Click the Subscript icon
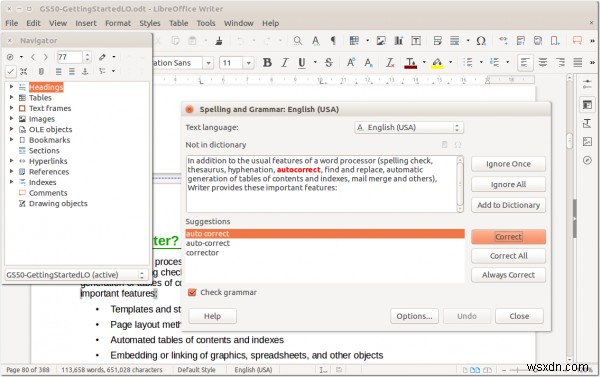600x377 pixels. [x=368, y=62]
